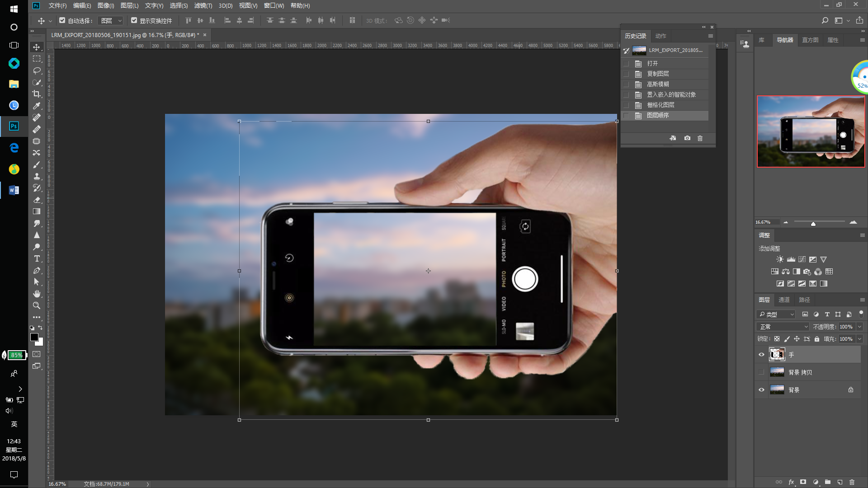Open the 滤镜(T) menu
The image size is (868, 488).
point(203,6)
